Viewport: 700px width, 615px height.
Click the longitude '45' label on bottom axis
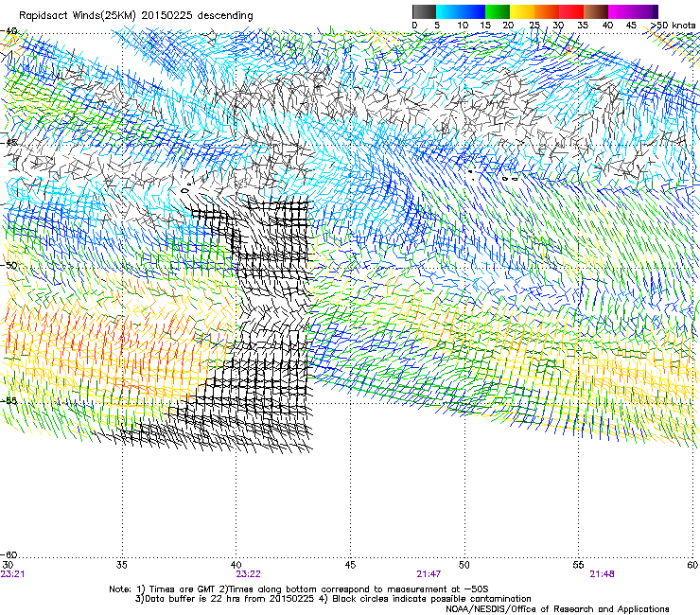tap(350, 565)
